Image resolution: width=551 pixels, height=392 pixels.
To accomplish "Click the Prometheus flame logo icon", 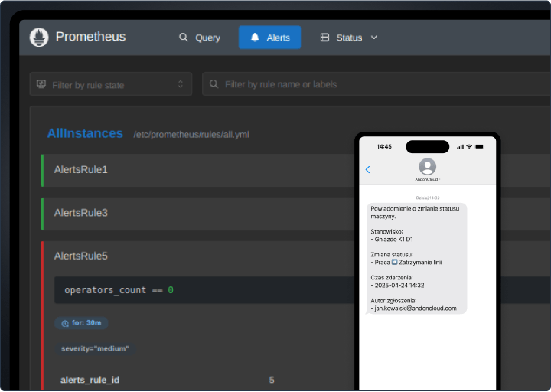I will tap(39, 37).
